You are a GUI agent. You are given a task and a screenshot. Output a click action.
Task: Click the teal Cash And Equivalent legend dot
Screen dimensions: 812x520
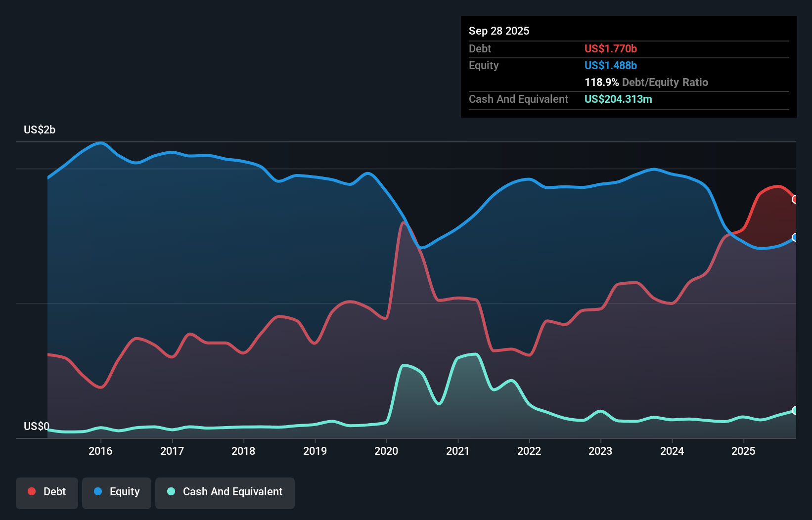[x=171, y=491]
